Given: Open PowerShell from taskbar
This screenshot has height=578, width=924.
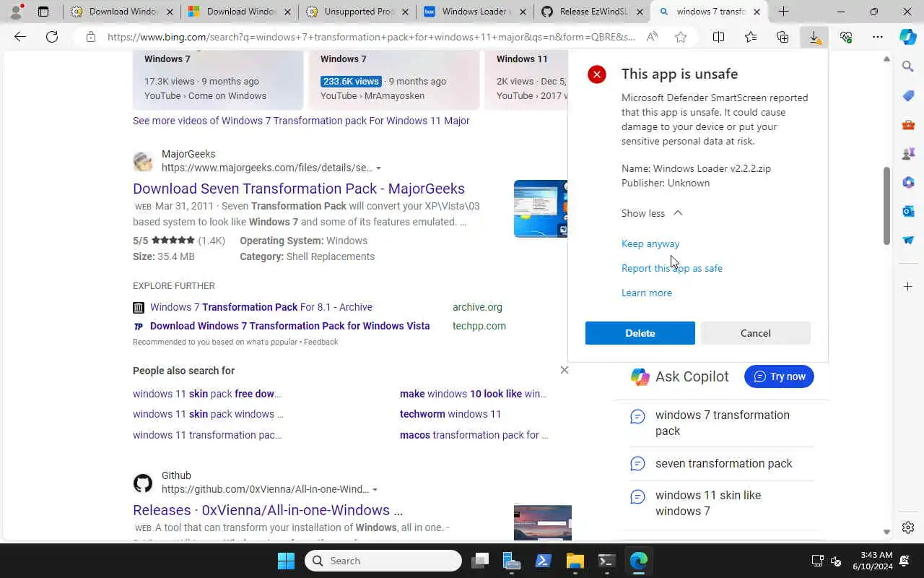Looking at the screenshot, I should (543, 561).
